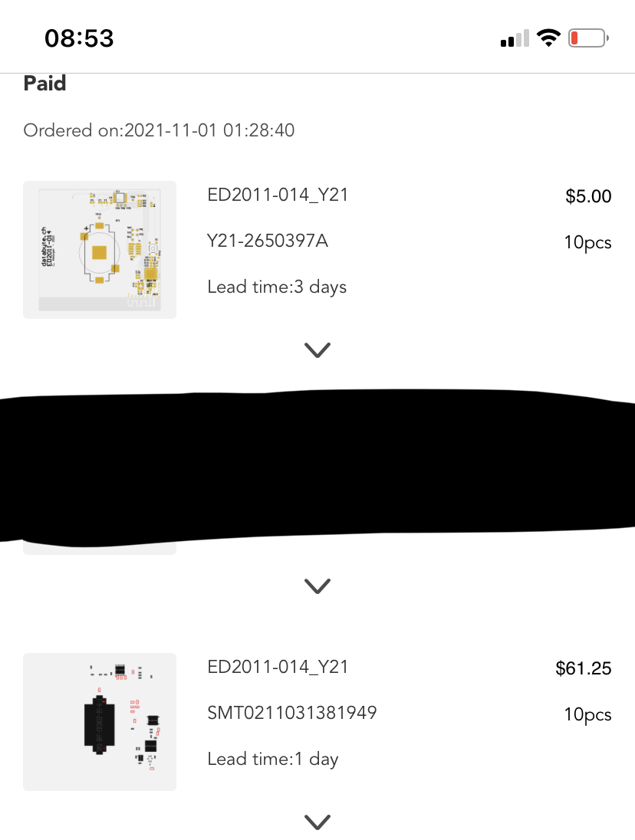
Task: Tap the battery indicator icon
Action: 588,38
